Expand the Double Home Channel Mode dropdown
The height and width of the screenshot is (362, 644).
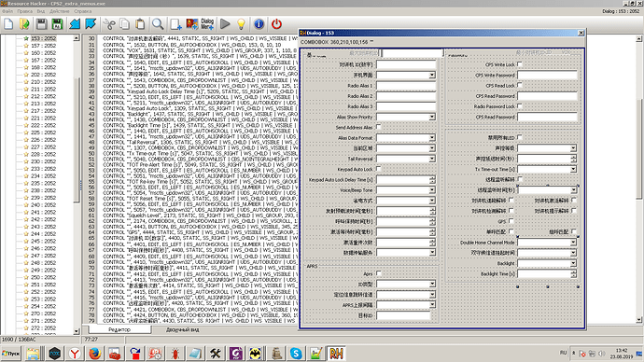[547, 243]
